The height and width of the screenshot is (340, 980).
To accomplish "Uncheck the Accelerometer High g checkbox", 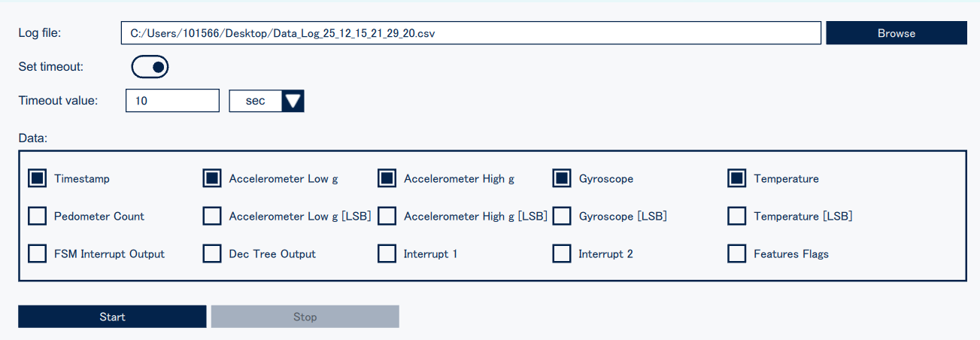I will coord(387,179).
